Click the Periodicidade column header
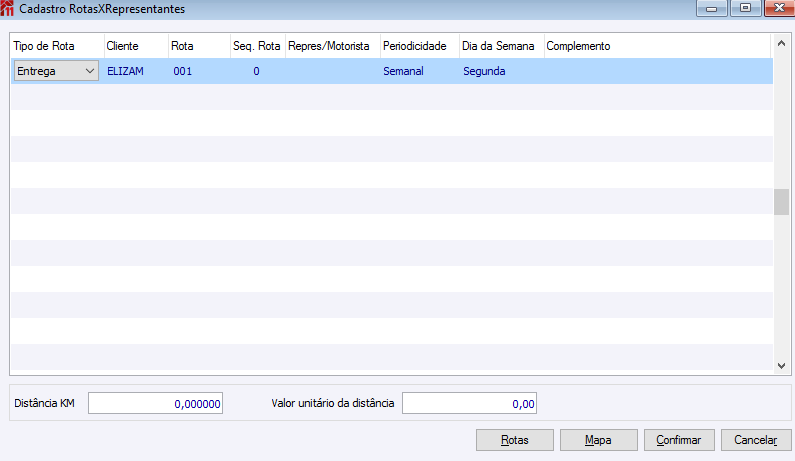The image size is (795, 461). 420,46
